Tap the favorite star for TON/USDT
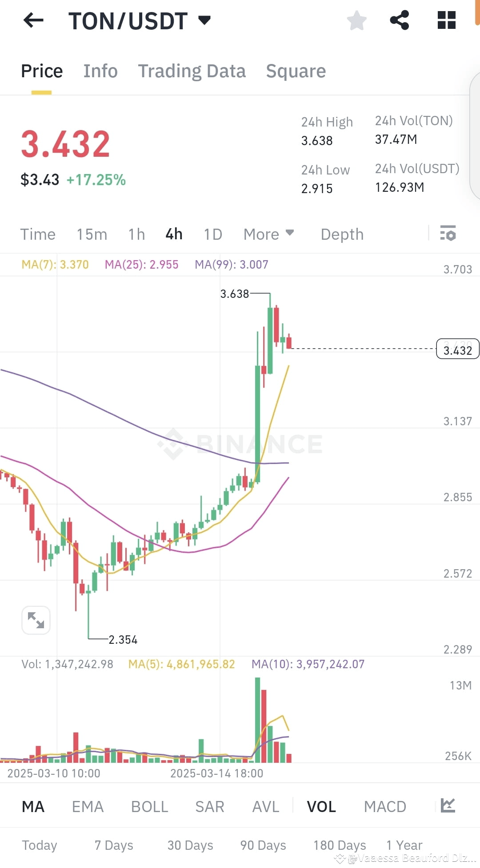 click(x=356, y=20)
